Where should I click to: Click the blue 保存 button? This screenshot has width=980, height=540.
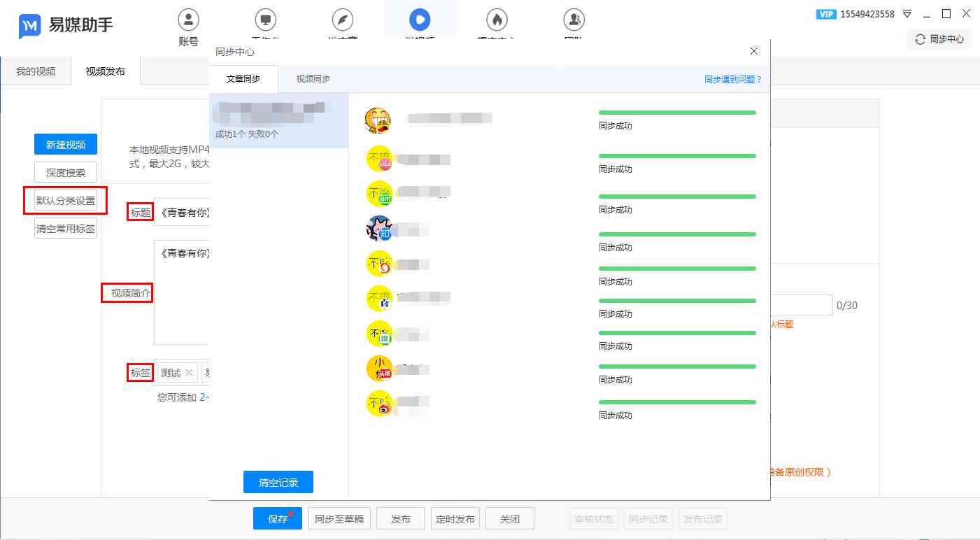tap(278, 519)
